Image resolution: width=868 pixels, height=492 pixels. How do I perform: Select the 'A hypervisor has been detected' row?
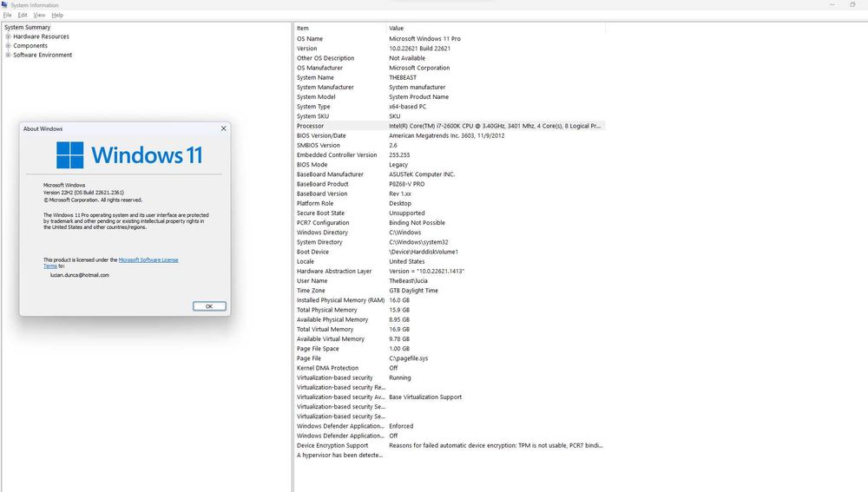pos(450,456)
